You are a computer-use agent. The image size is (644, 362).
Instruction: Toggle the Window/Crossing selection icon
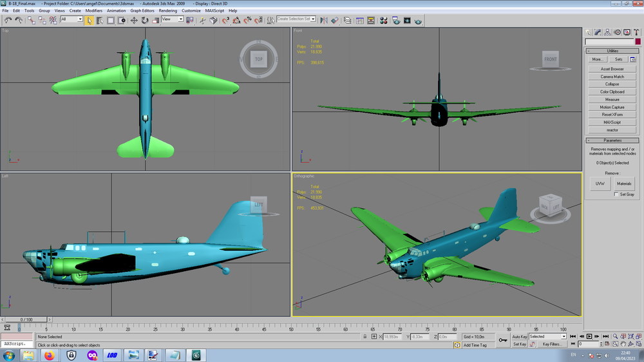click(122, 20)
